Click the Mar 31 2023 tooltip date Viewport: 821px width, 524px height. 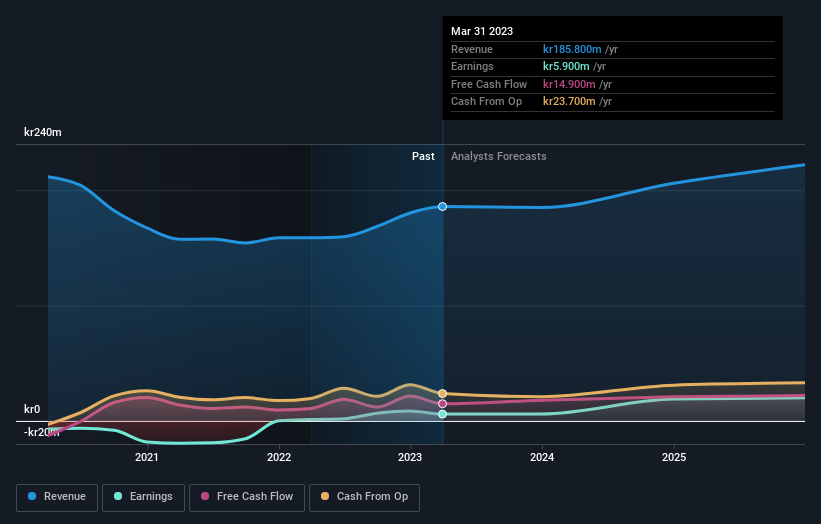click(x=482, y=31)
